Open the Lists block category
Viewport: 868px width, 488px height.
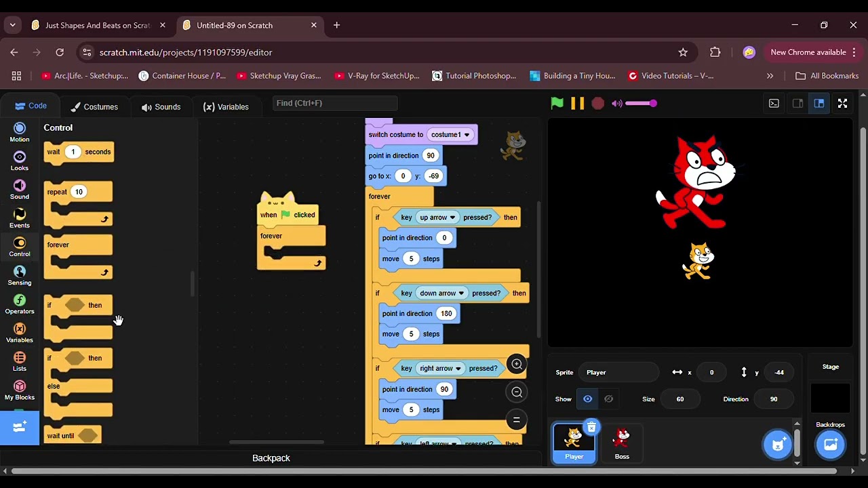point(20,361)
